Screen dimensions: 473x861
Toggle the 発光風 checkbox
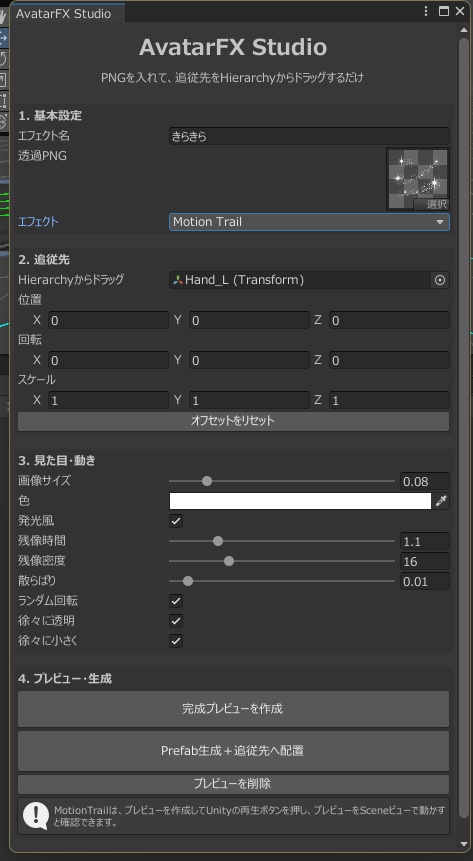point(176,521)
